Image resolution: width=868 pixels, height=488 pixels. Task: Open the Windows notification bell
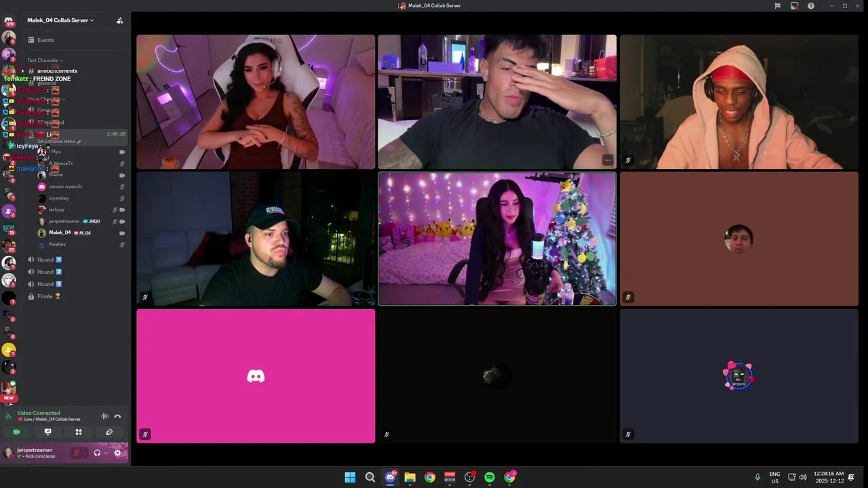click(x=851, y=477)
